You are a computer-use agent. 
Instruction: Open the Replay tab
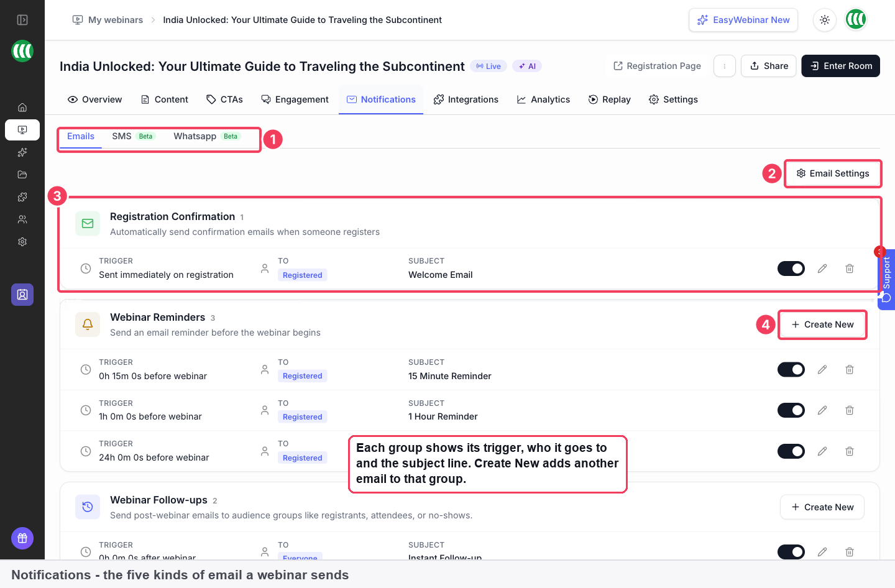coord(610,99)
